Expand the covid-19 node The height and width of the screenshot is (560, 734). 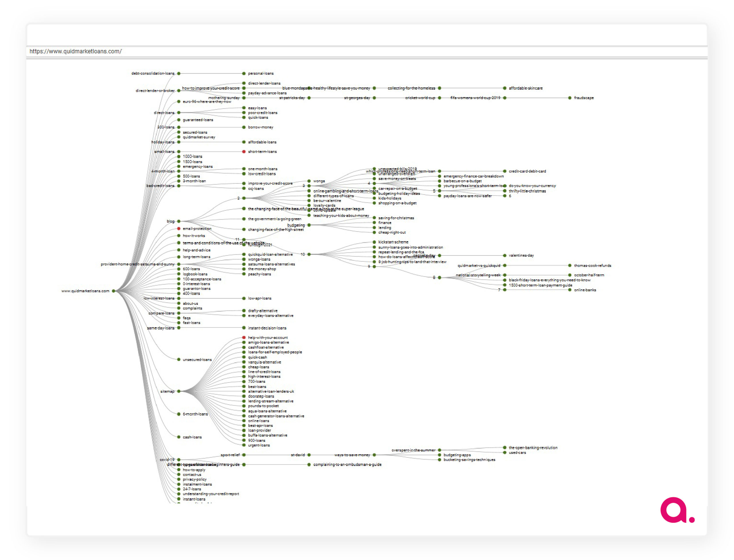pos(179,460)
